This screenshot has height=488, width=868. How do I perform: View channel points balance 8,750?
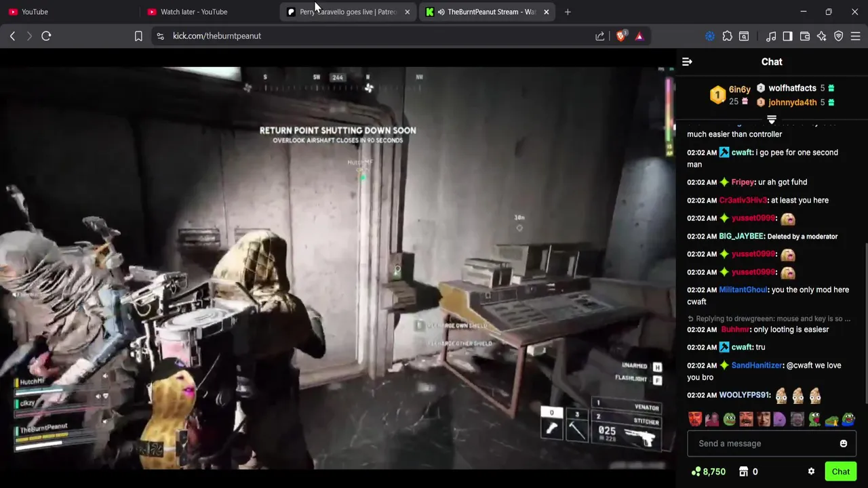click(708, 472)
